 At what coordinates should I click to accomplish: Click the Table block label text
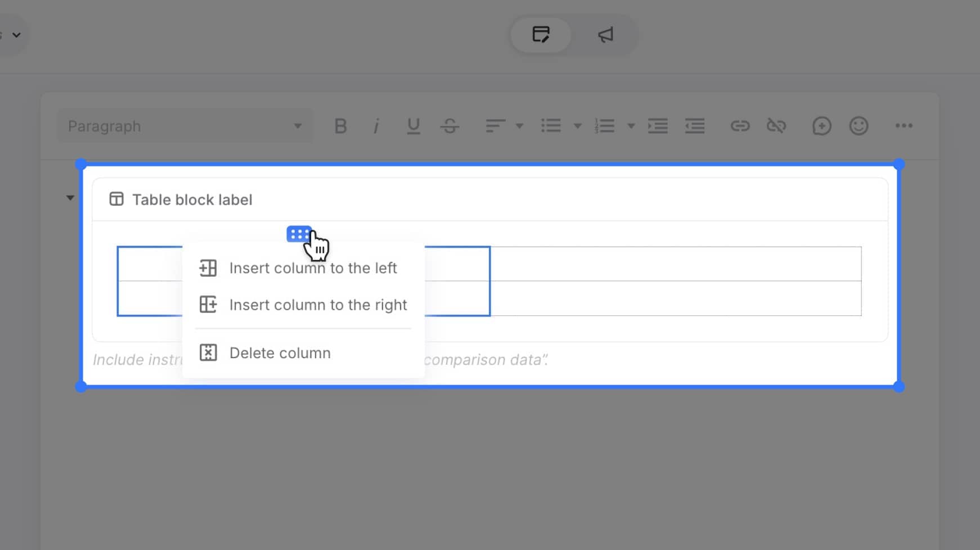point(192,200)
